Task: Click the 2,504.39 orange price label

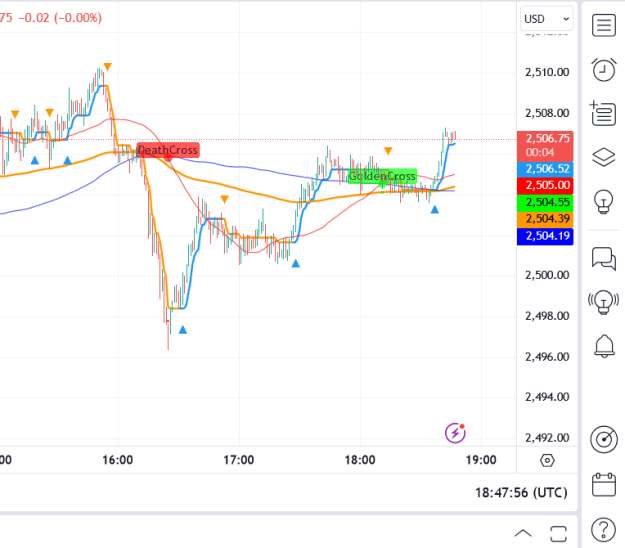Action: (545, 219)
